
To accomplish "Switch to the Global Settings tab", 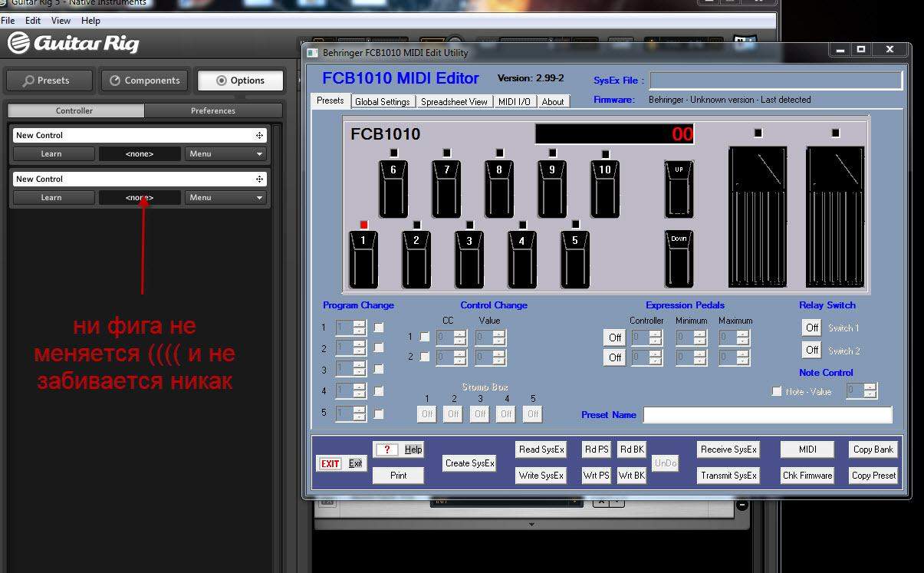I will pos(383,101).
